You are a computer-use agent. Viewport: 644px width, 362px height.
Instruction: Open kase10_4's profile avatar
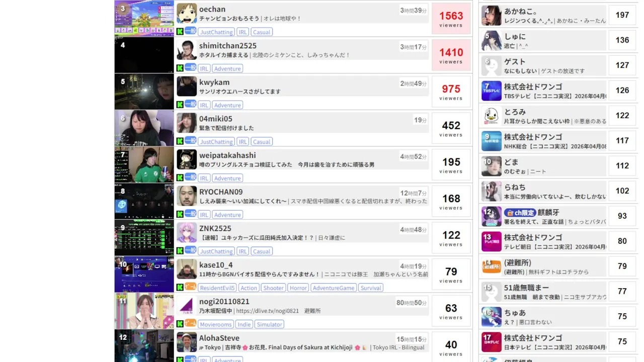[x=187, y=269]
